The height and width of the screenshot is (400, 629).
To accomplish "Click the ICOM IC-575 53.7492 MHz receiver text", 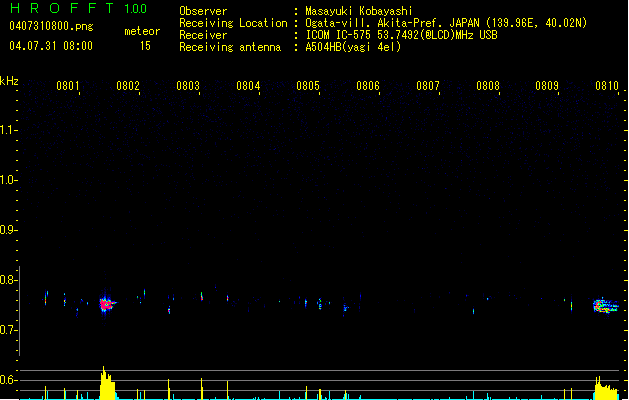I will 401,35.
